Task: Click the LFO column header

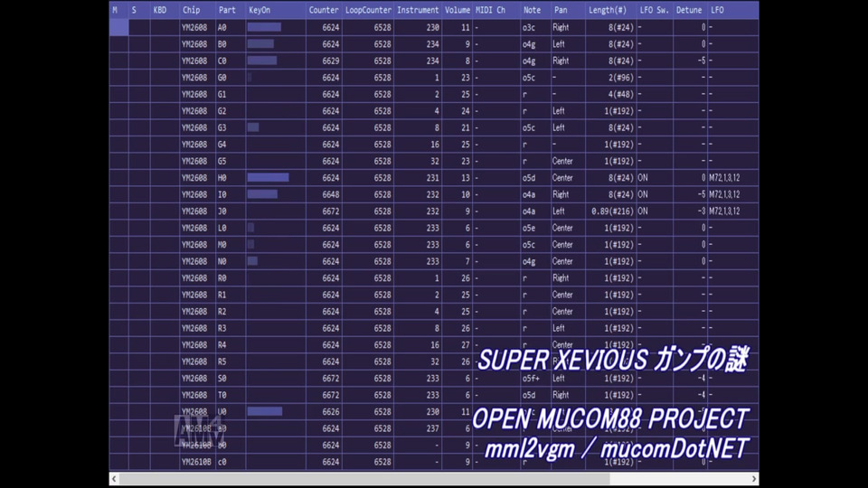Action: [x=733, y=10]
